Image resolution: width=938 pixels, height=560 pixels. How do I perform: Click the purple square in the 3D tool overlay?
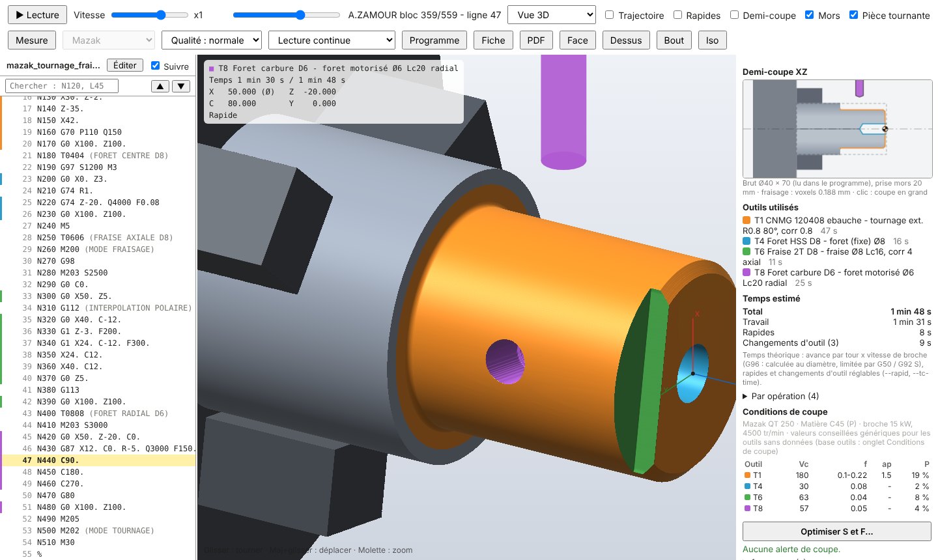tap(211, 68)
